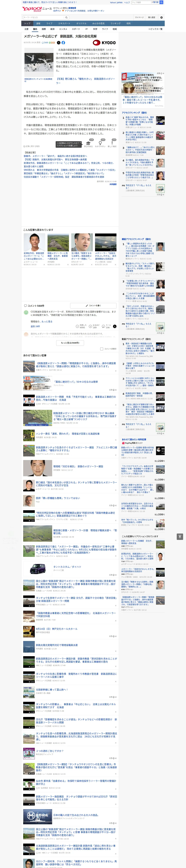
Task: Open ハンター責任 article link
Action: coord(68,434)
